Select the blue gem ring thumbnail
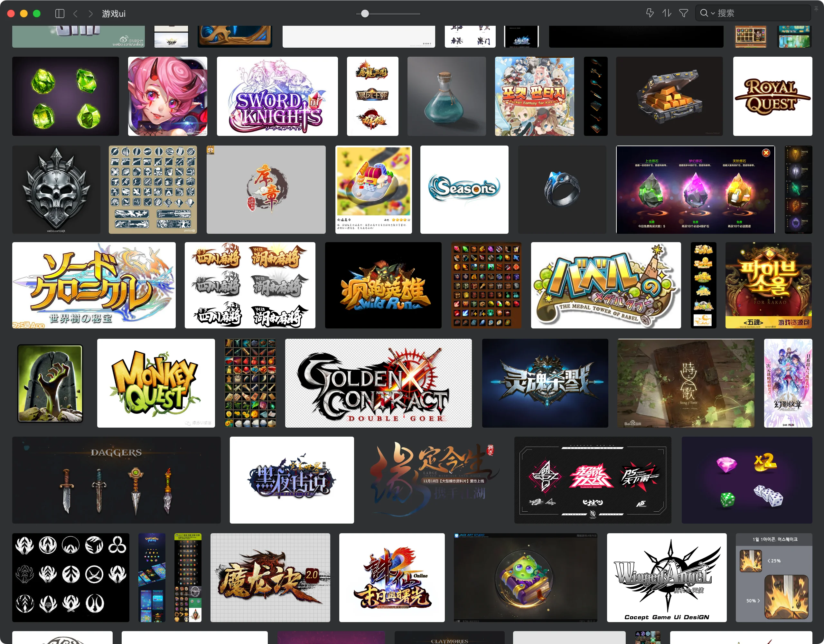824x644 pixels. [x=562, y=190]
